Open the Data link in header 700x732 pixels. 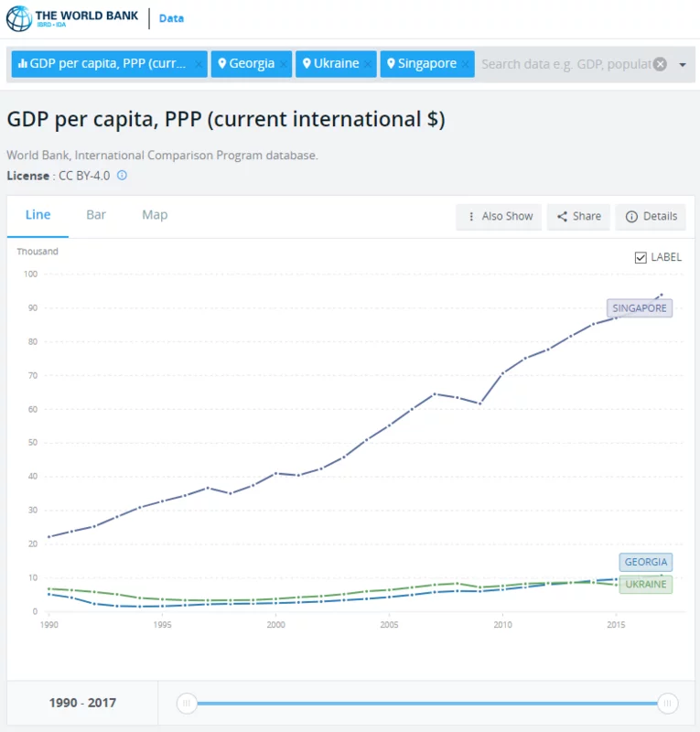pos(171,18)
